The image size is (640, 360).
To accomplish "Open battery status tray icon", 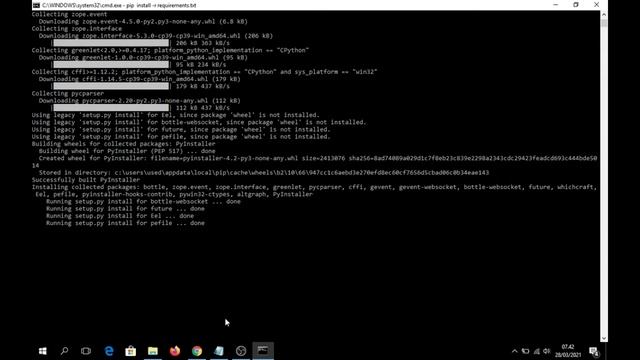I will coord(525,351).
